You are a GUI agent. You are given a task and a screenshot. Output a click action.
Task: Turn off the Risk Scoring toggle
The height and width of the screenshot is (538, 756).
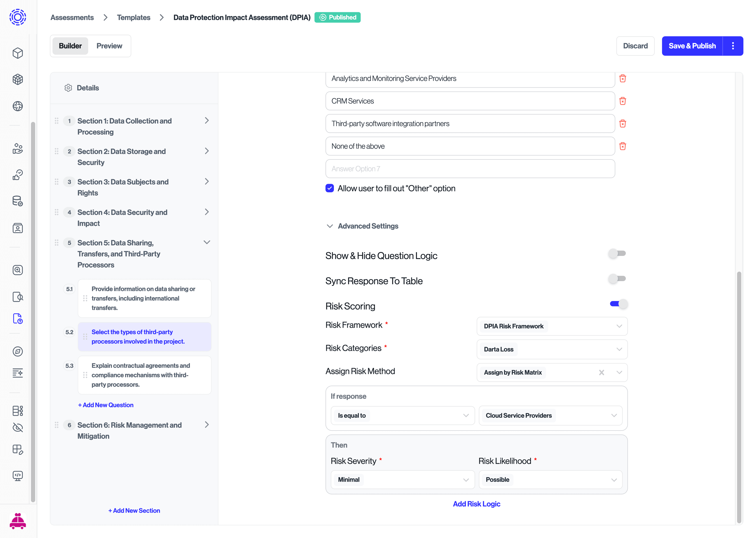click(618, 304)
